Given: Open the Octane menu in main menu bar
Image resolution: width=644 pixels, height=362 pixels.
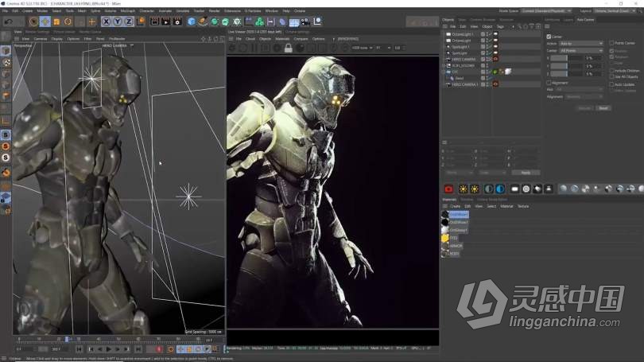Looking at the screenshot, I should pyautogui.click(x=300, y=10).
